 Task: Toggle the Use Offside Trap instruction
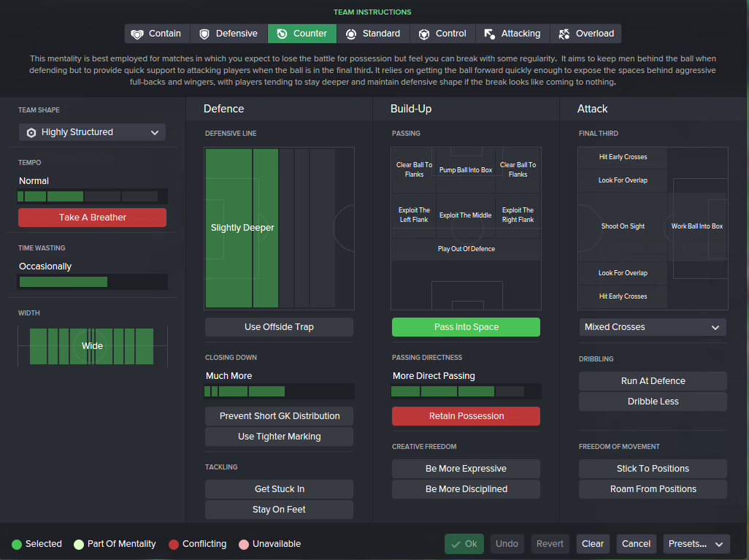click(x=279, y=327)
